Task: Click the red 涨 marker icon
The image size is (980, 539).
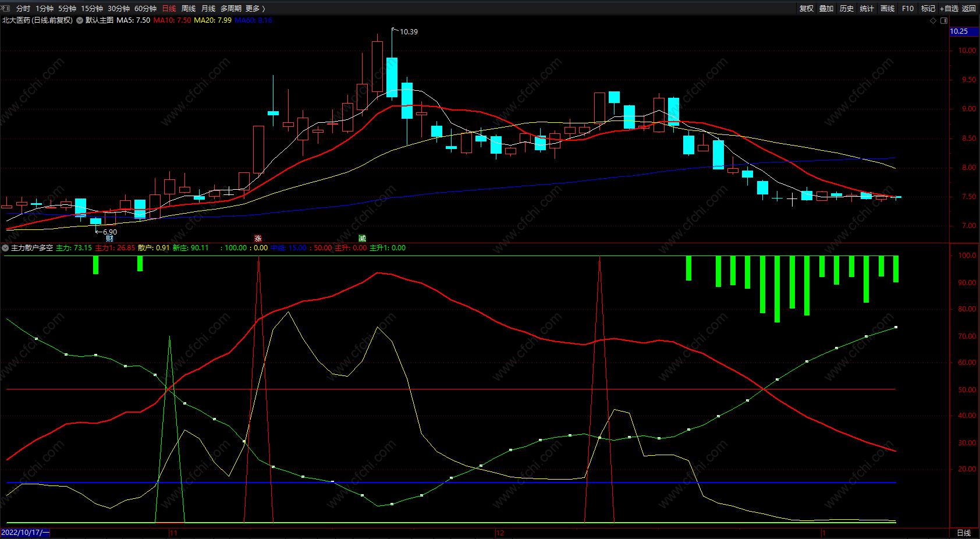Action: (x=258, y=239)
